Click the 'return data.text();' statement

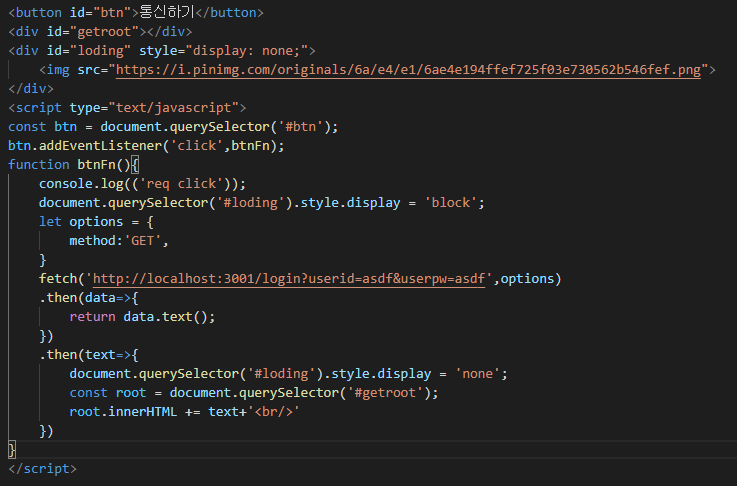click(142, 317)
